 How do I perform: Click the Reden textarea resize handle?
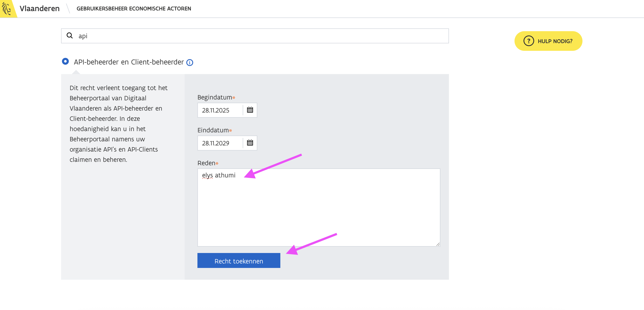point(438,244)
